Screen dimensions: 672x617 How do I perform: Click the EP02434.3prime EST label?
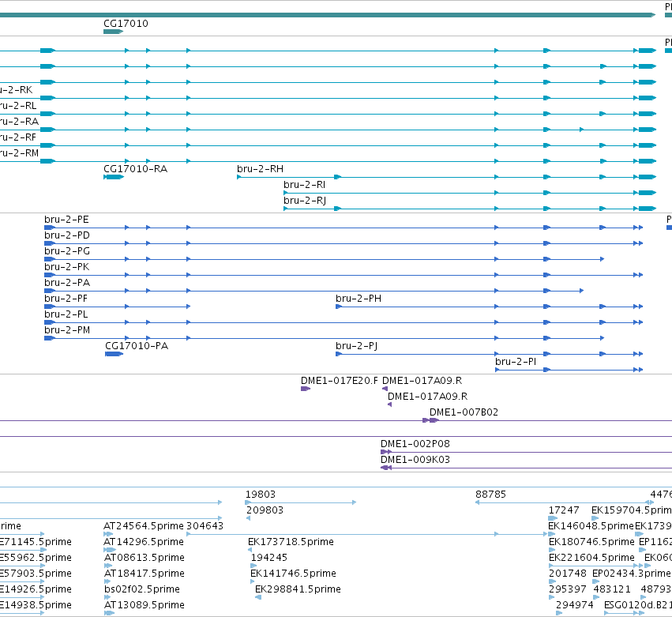tap(632, 574)
